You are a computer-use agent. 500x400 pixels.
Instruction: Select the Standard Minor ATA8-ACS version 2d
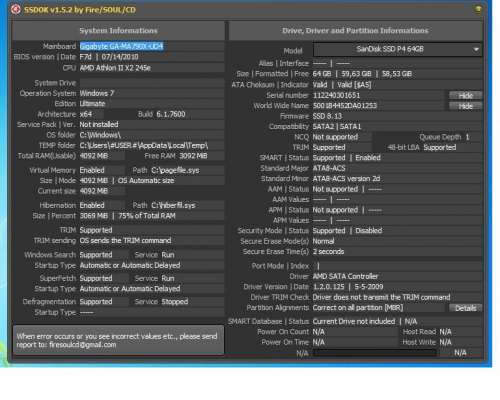coord(346,179)
